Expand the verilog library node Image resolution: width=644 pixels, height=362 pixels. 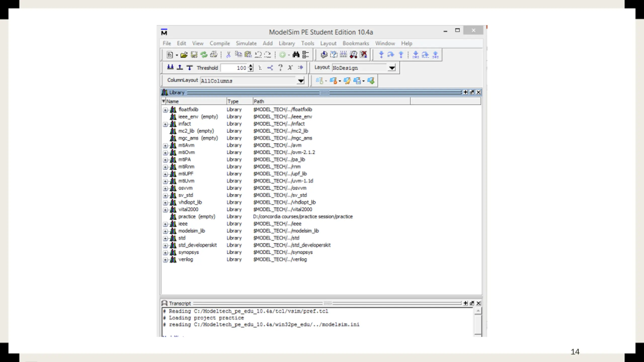tap(165, 260)
